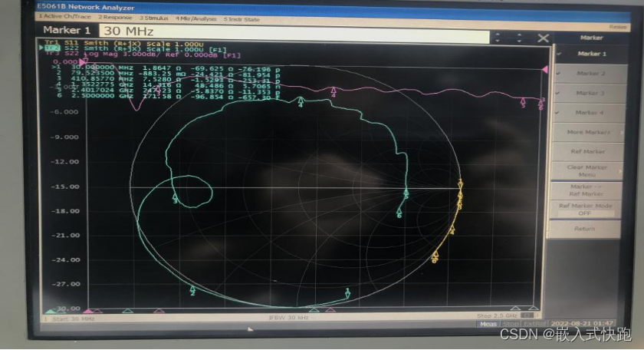The width and height of the screenshot is (644, 350).
Task: Click the Meas status indicator
Action: (x=488, y=324)
